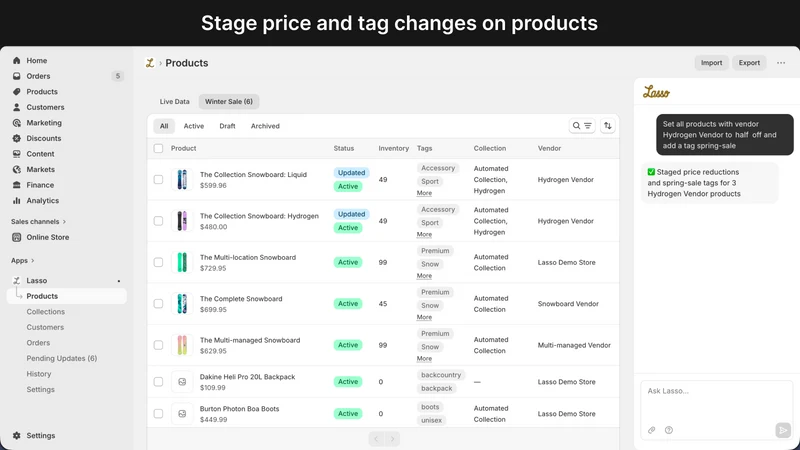
Task: Go to previous page of products
Action: (x=376, y=439)
